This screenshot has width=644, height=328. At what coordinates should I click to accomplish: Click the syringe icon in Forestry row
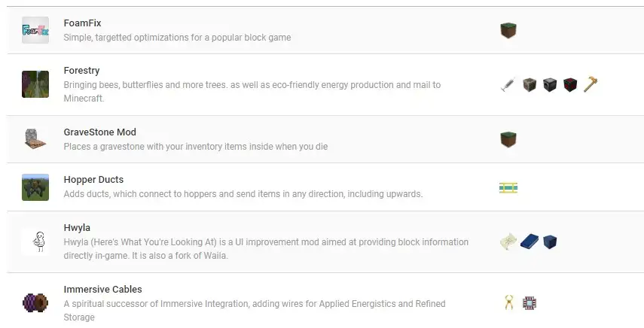(x=508, y=85)
